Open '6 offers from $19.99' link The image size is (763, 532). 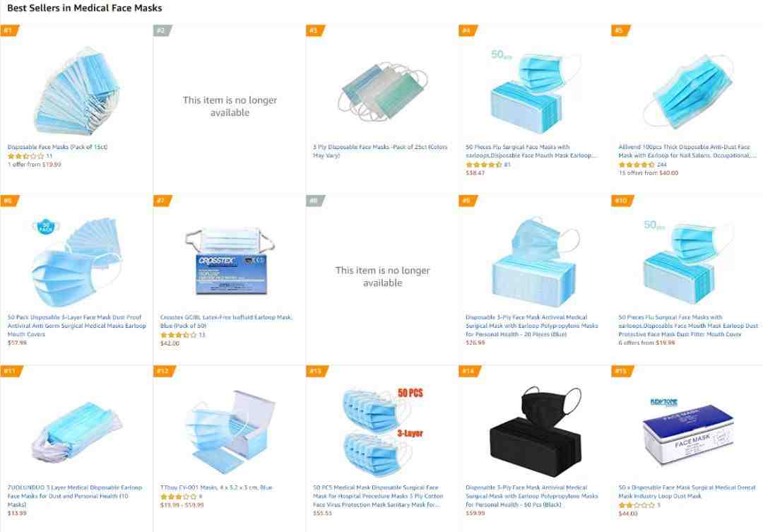coord(646,343)
